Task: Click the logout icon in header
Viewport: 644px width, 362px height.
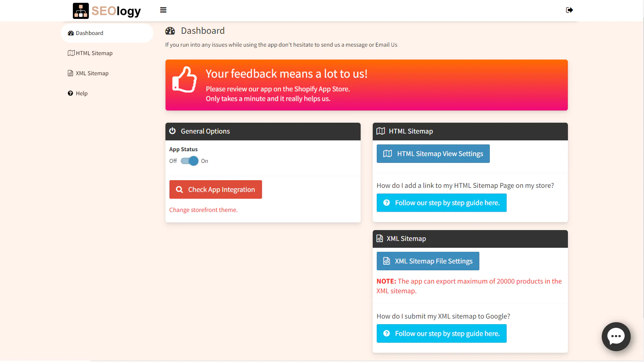Action: [x=569, y=10]
